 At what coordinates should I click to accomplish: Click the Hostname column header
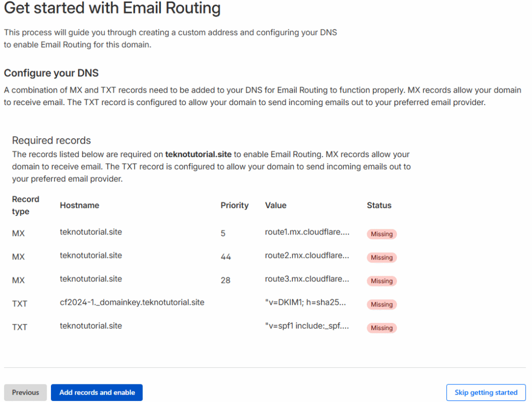coord(79,205)
